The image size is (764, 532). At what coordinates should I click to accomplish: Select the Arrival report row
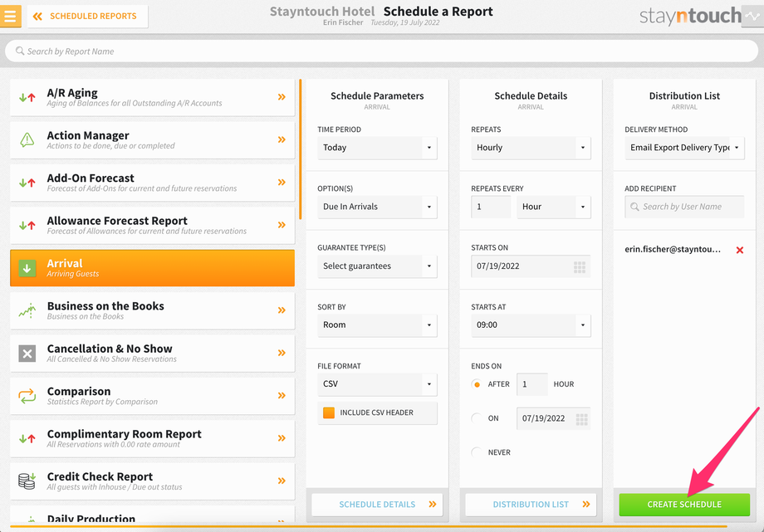(152, 268)
